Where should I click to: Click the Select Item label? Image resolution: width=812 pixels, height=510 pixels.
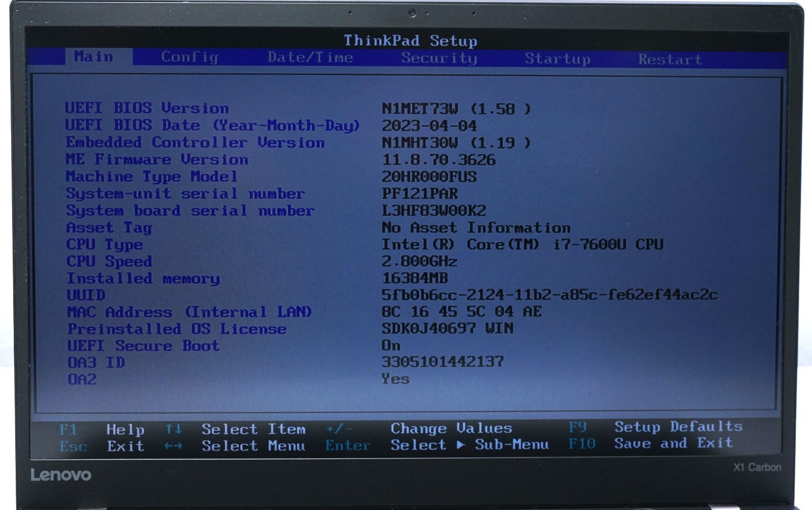coord(254,429)
